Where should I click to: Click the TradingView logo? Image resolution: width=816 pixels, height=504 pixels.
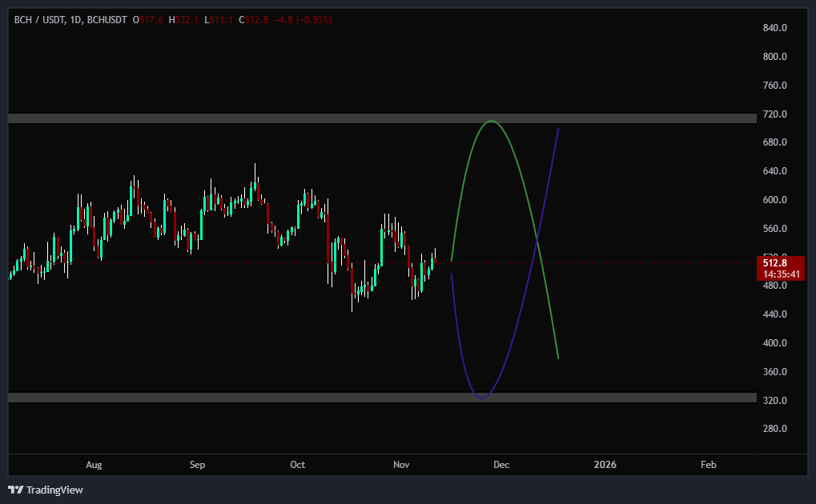[46, 490]
